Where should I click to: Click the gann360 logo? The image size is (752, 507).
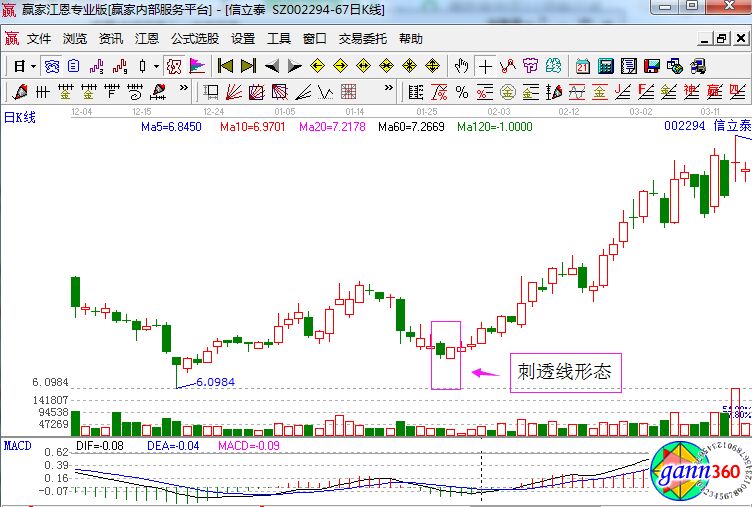699,470
